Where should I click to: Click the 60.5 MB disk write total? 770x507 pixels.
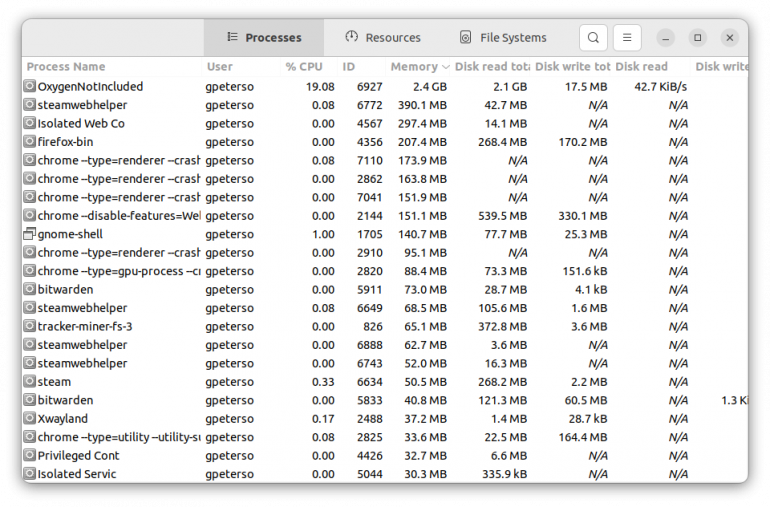pos(586,400)
